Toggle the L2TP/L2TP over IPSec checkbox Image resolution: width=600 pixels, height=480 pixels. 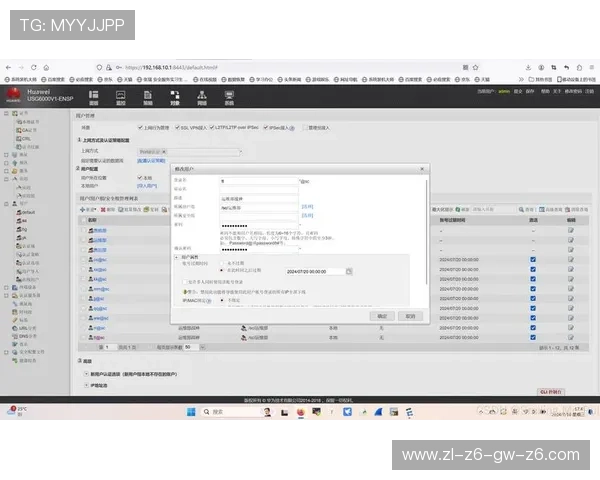[212, 127]
